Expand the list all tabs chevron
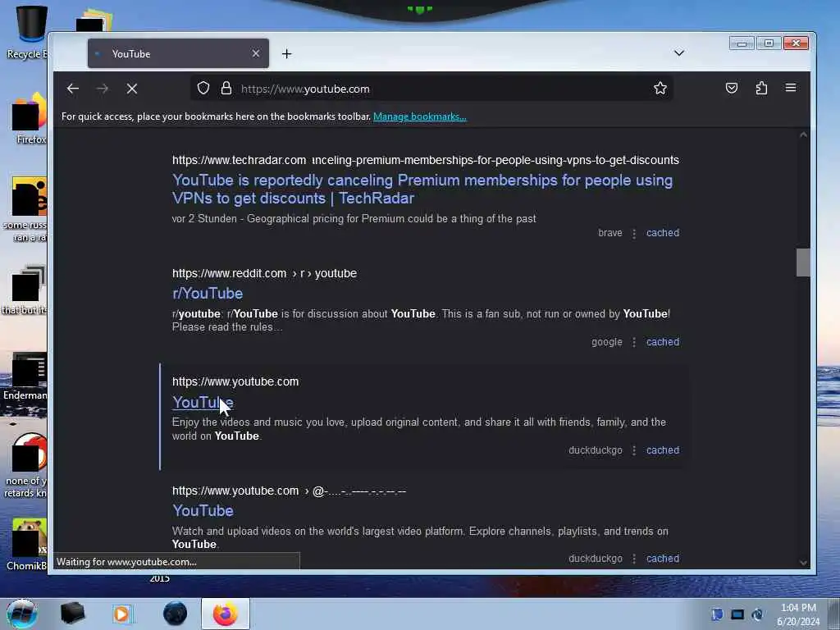 coord(678,53)
